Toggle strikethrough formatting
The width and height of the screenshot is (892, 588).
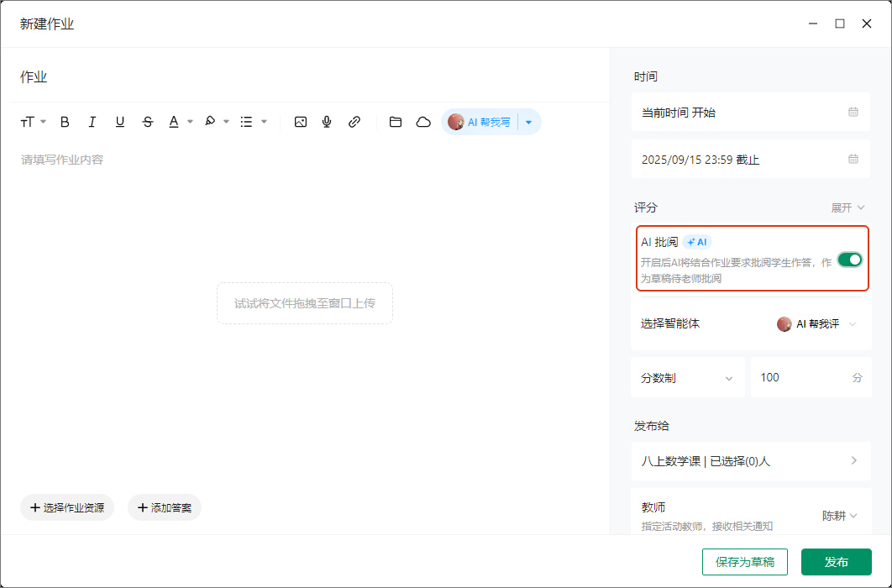point(147,122)
